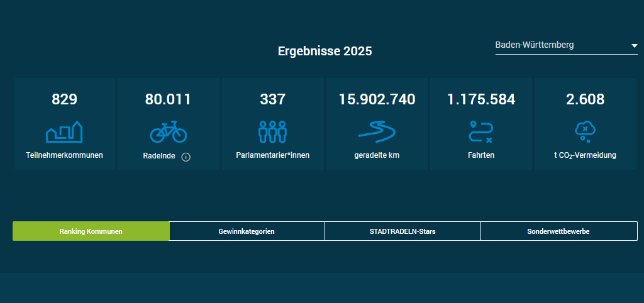The image size is (644, 303).
Task: Open the STADTRADELN-Stars tab
Action: pyautogui.click(x=402, y=231)
